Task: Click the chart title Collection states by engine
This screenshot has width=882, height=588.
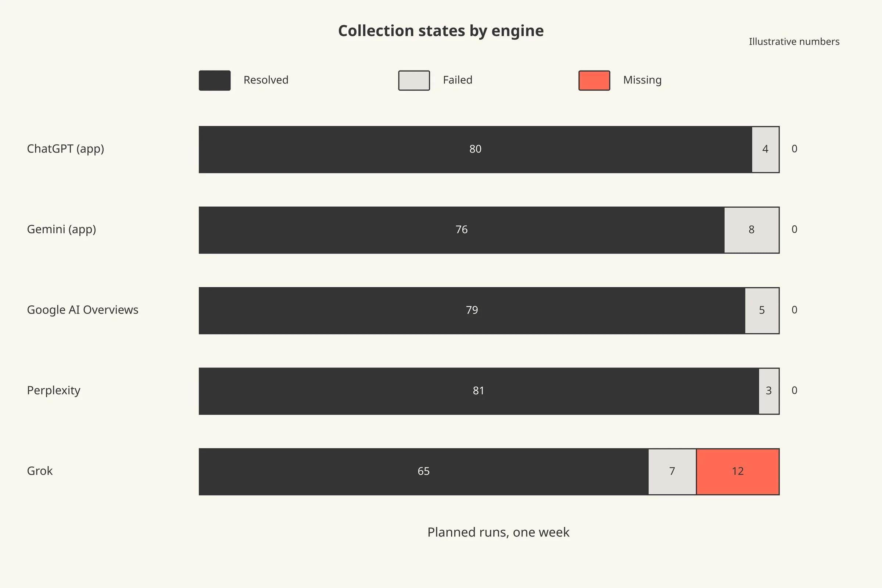Action: tap(441, 31)
